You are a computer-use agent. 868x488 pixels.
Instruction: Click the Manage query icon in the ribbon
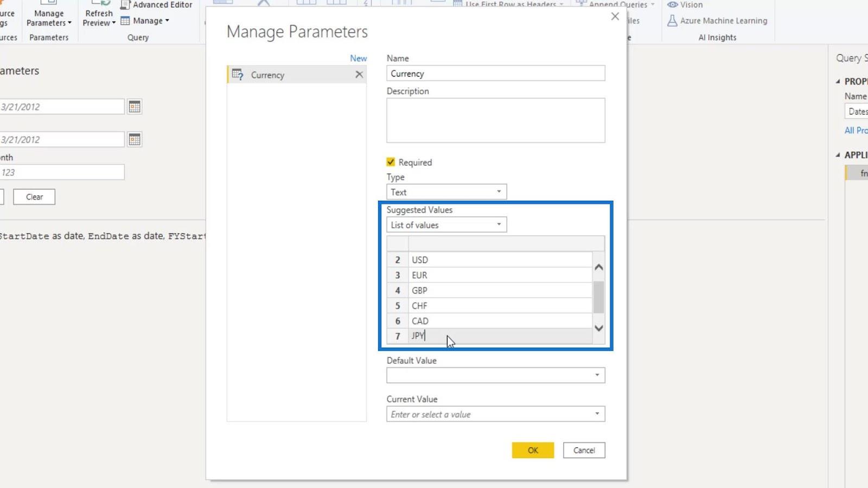pos(125,21)
